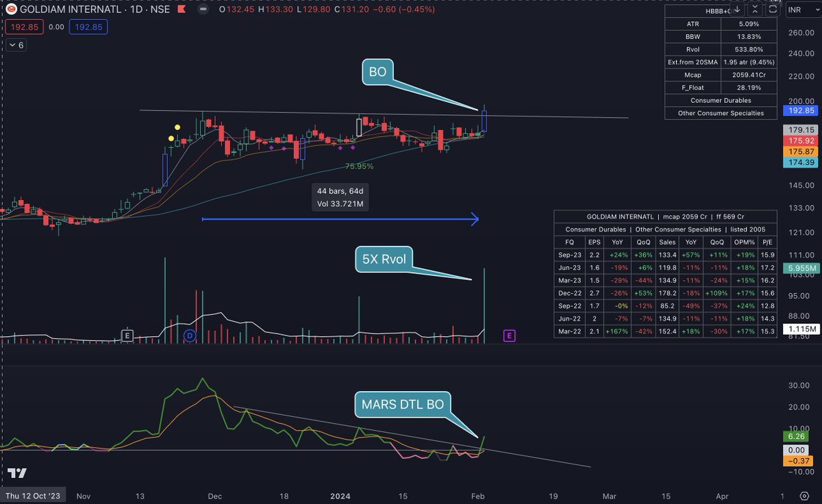Click the gray minus circle icon in header
This screenshot has width=822, height=504.
tap(203, 10)
